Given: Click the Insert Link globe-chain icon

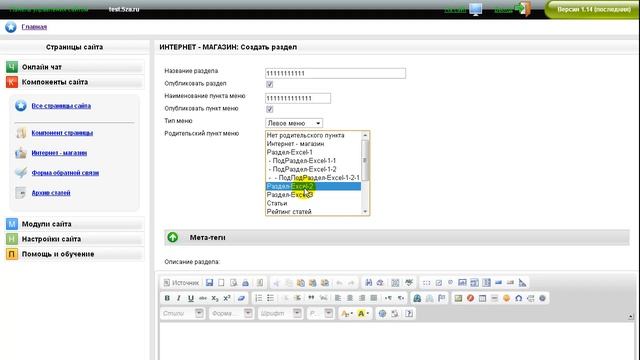Looking at the screenshot, I should [417, 298].
